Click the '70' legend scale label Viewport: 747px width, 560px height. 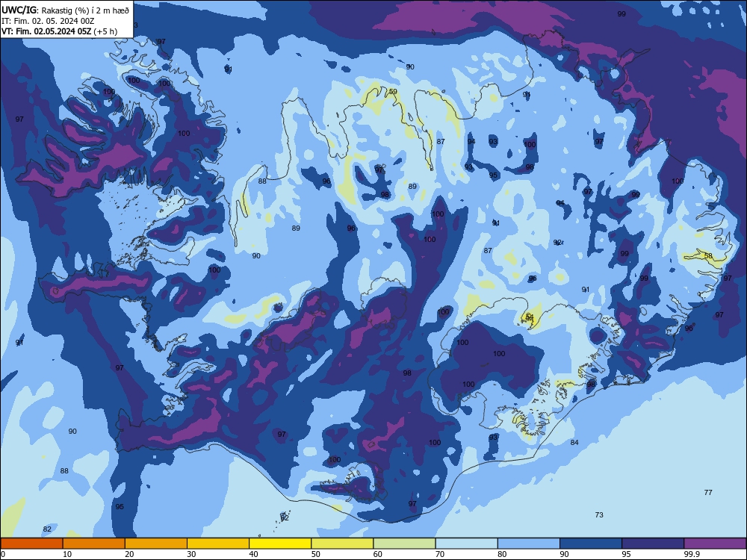pos(440,554)
